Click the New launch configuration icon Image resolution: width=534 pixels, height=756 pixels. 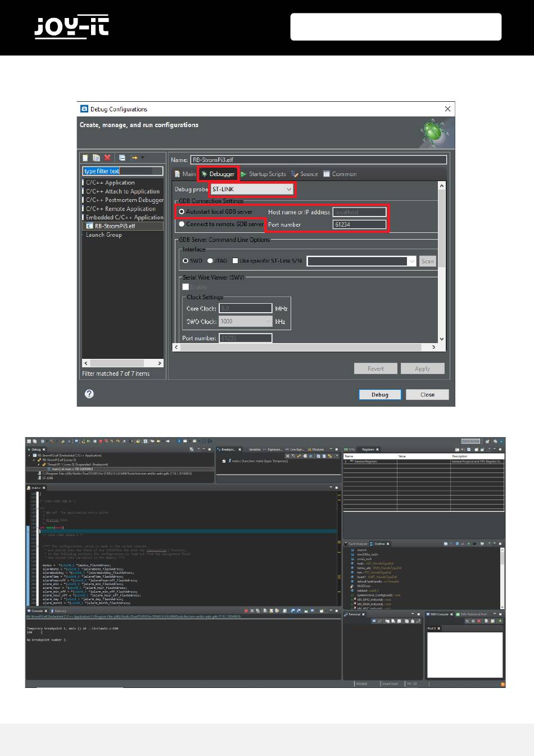pyautogui.click(x=85, y=158)
